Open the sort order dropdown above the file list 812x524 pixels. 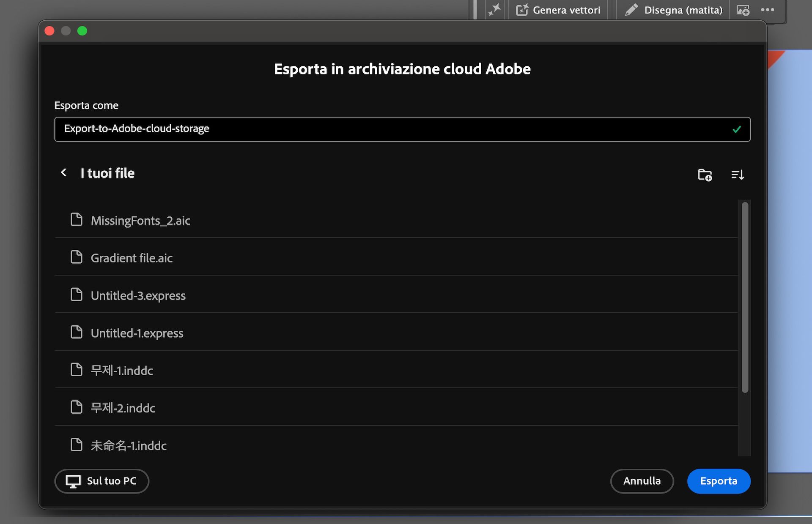(x=738, y=175)
